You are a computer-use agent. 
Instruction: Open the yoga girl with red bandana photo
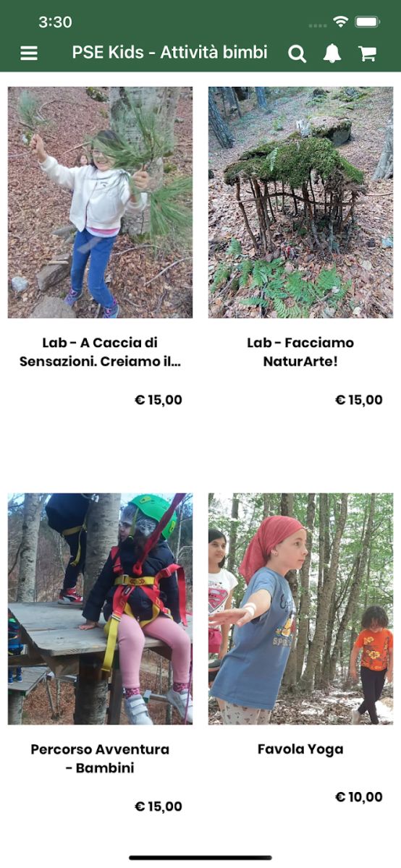click(x=300, y=609)
